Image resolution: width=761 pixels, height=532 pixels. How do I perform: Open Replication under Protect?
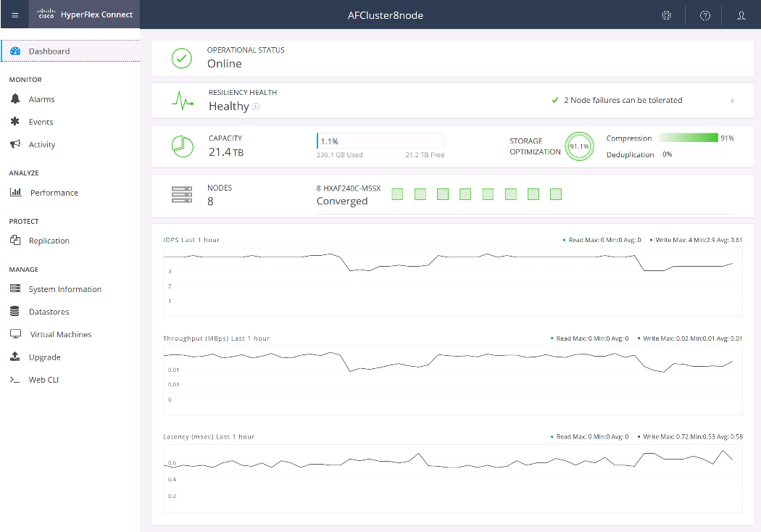pos(49,241)
